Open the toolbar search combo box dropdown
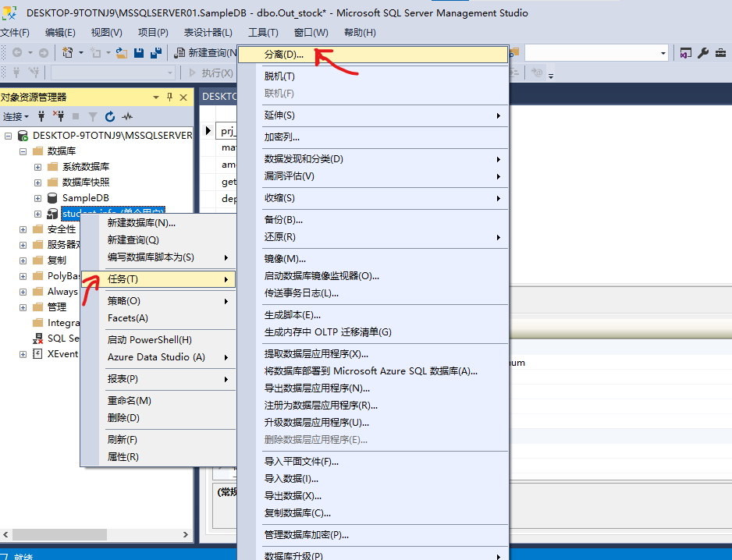The image size is (732, 560). click(663, 53)
